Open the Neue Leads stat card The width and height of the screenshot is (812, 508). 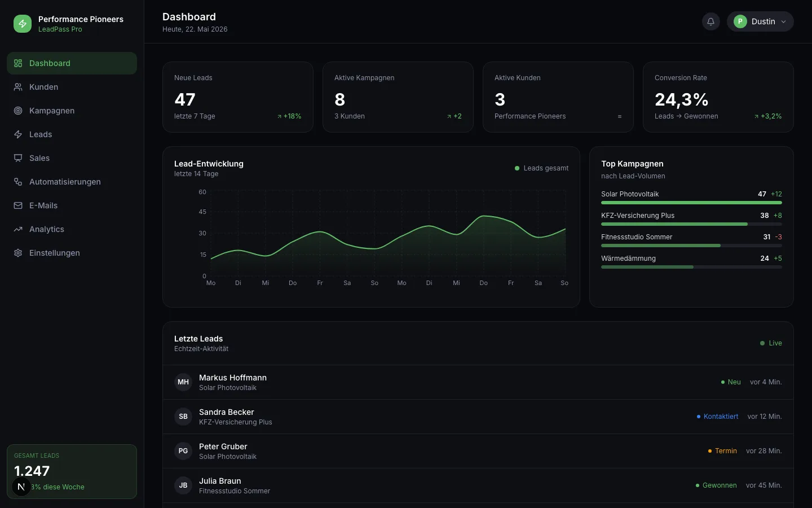tap(238, 97)
